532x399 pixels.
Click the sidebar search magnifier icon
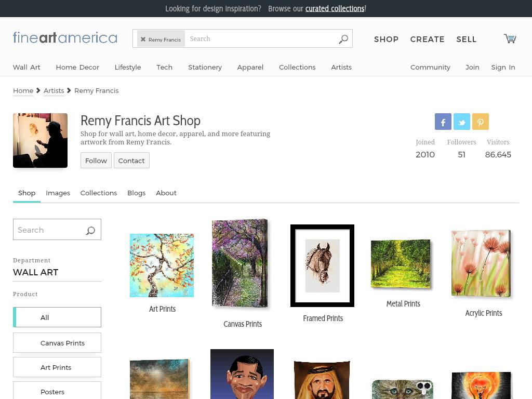coord(90,230)
